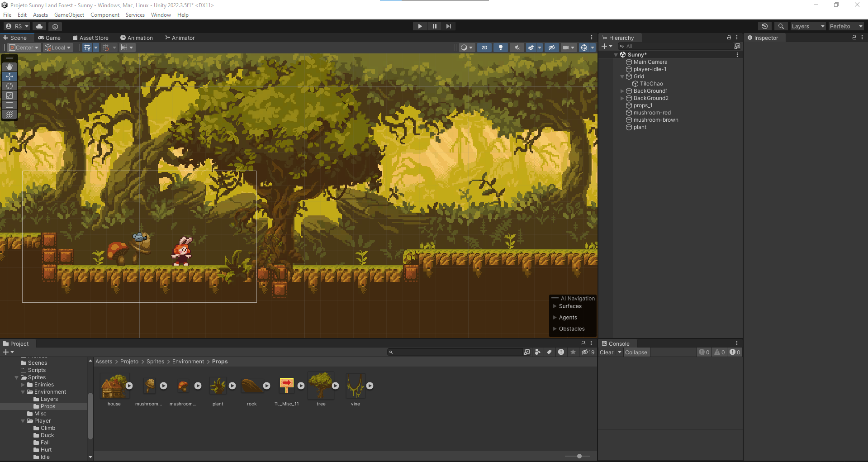Toggle scene effects (skybox, fog) button
This screenshot has width=868, height=462.
531,48
